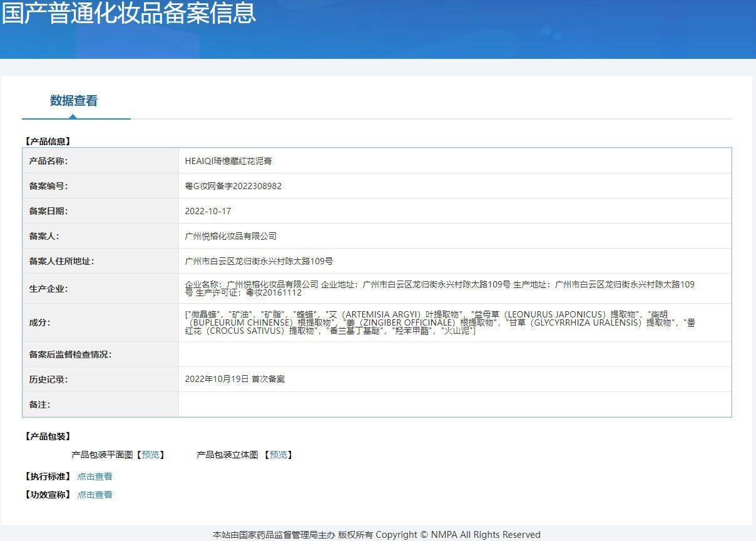Click 预览 link for 产品包装平面图
The width and height of the screenshot is (756, 541).
[x=150, y=455]
